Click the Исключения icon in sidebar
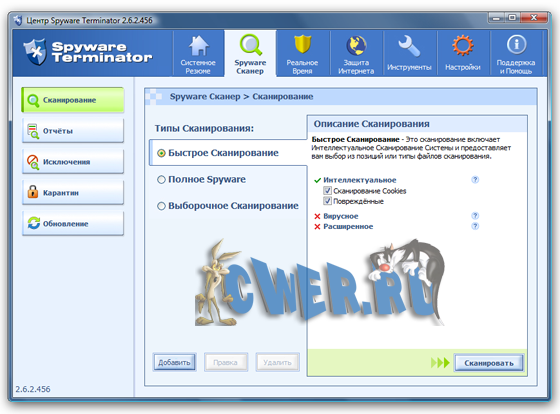 point(33,162)
